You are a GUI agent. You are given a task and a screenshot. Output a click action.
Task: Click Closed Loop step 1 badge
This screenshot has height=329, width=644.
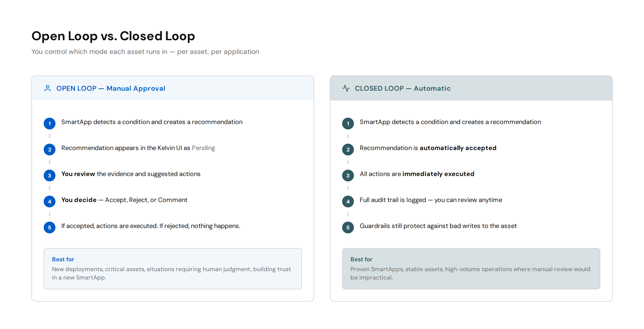point(348,124)
